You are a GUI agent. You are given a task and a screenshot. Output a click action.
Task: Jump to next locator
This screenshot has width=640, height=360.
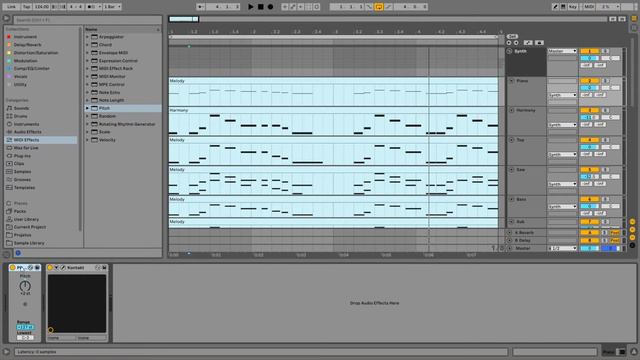click(516, 42)
